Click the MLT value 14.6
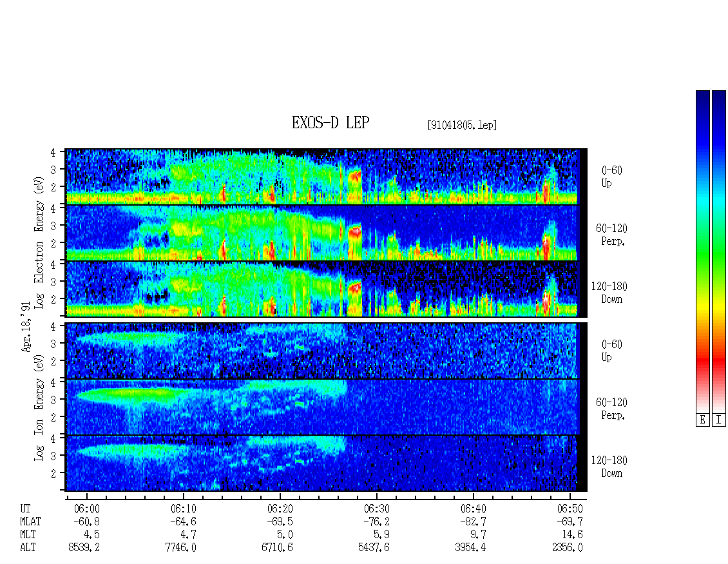 [x=573, y=535]
